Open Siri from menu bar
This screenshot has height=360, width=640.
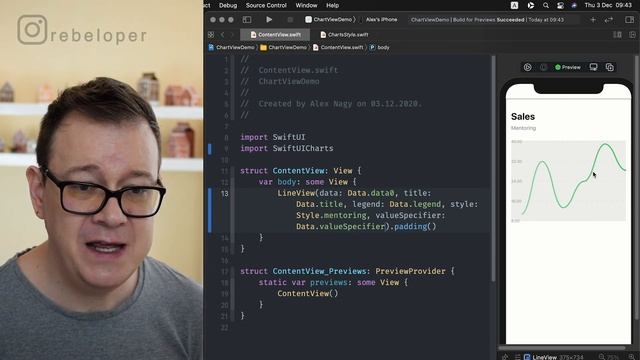click(574, 5)
